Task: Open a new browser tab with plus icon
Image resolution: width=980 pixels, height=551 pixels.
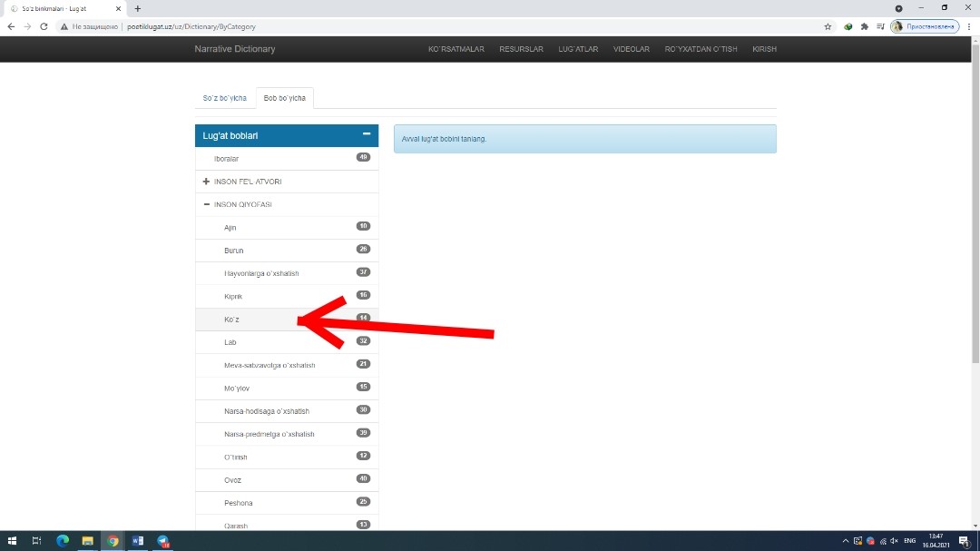Action: point(138,8)
